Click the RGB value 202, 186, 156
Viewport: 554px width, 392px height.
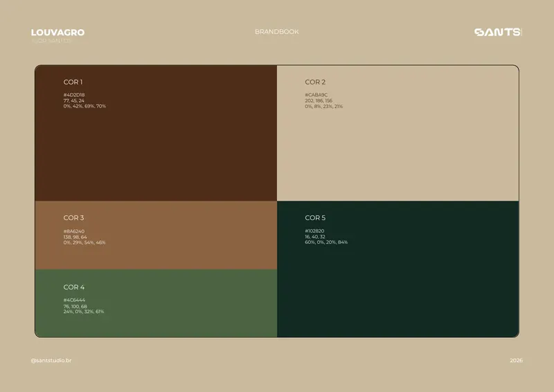point(319,100)
